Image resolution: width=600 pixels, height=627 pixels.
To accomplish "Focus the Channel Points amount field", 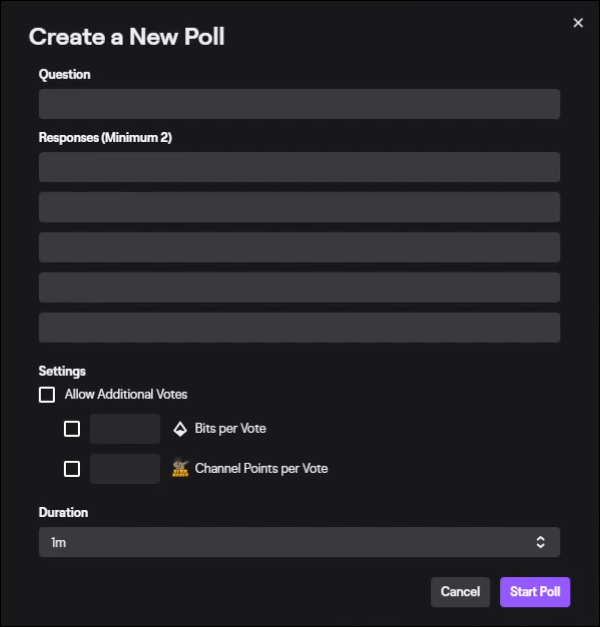I will click(x=125, y=468).
